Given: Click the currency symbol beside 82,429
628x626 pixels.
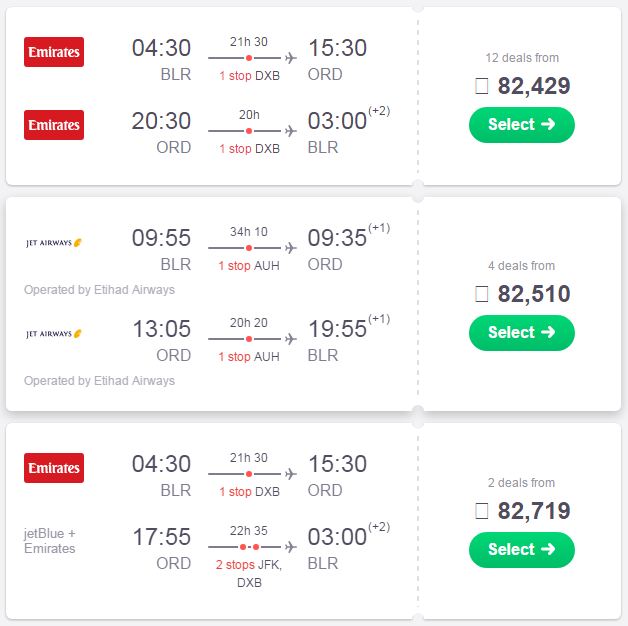Looking at the screenshot, I should (x=481, y=86).
